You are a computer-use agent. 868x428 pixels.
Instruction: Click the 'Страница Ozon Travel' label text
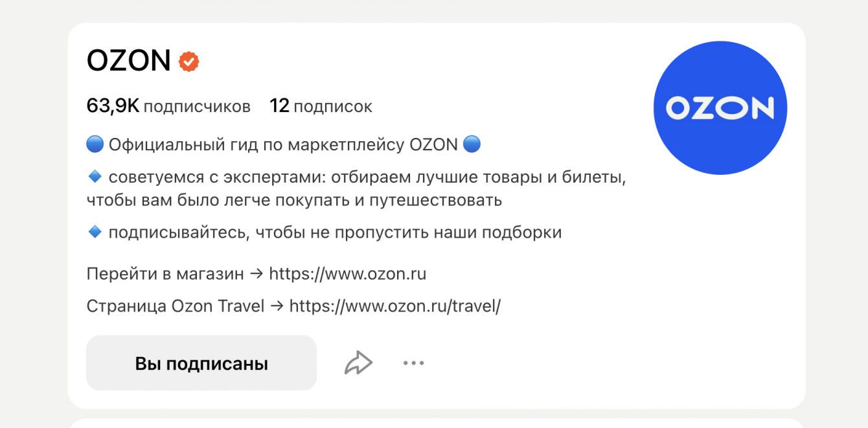[x=175, y=306]
